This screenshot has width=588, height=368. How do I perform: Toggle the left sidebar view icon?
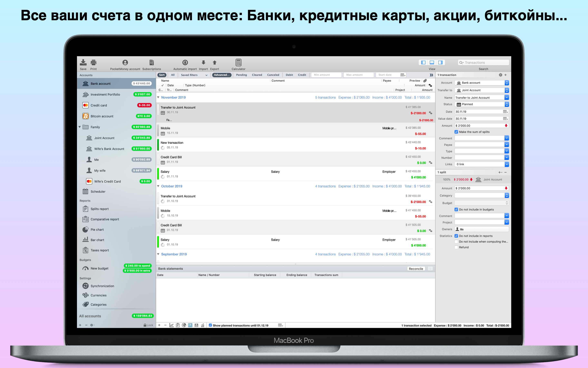(x=423, y=63)
